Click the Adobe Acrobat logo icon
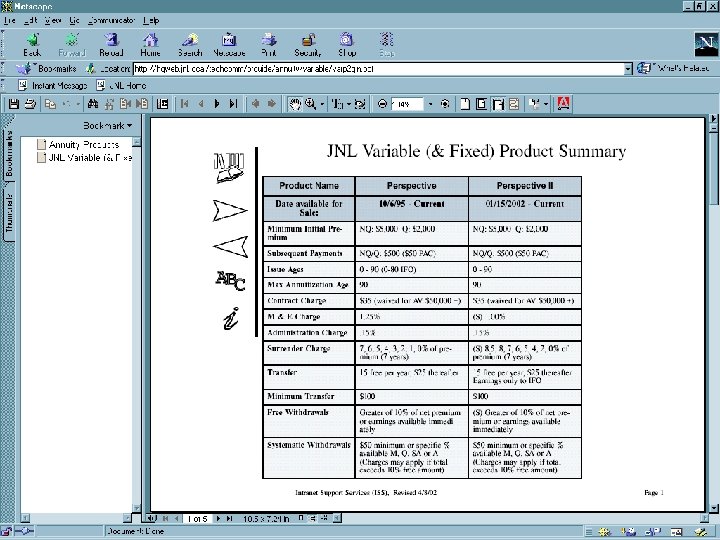The width and height of the screenshot is (720, 540). [563, 104]
